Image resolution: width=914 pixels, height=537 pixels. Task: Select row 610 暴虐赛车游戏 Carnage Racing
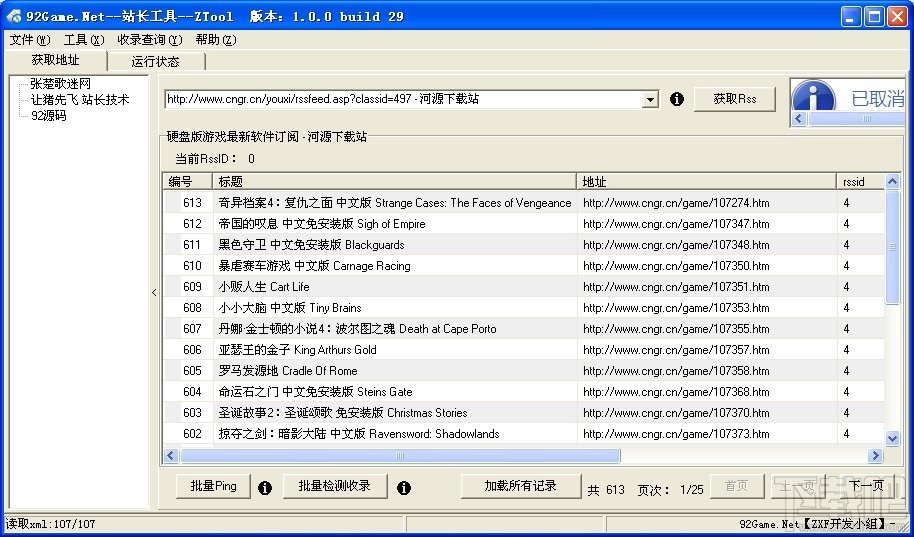[523, 266]
